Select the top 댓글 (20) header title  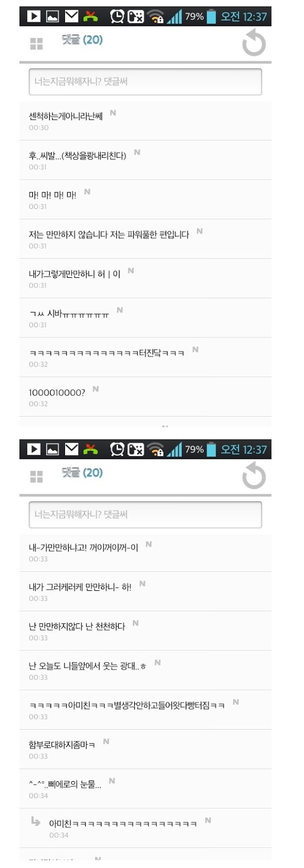pyautogui.click(x=82, y=40)
